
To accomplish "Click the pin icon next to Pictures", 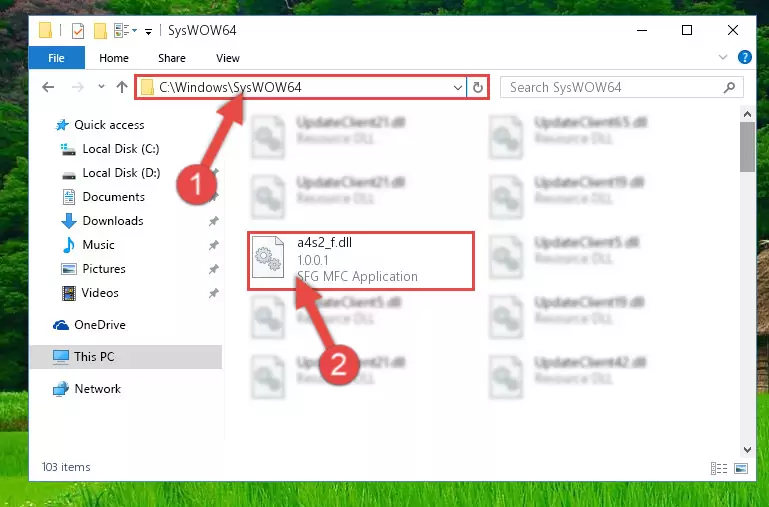I will coord(213,269).
